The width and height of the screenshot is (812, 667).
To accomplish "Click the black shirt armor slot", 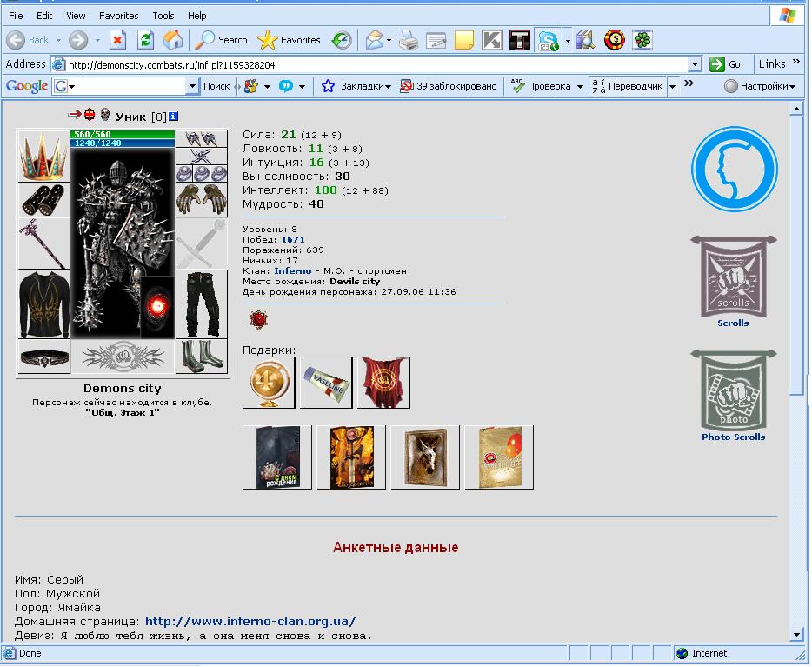I will click(x=43, y=304).
